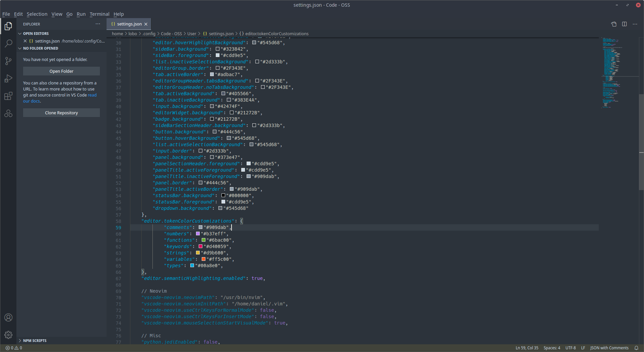Open the Explorer view in activity bar
644x352 pixels.
pyautogui.click(x=8, y=26)
